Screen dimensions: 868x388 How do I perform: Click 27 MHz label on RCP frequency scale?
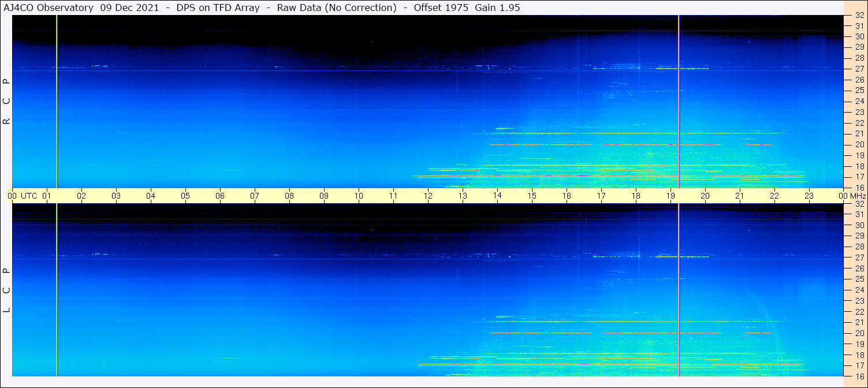pyautogui.click(x=859, y=69)
